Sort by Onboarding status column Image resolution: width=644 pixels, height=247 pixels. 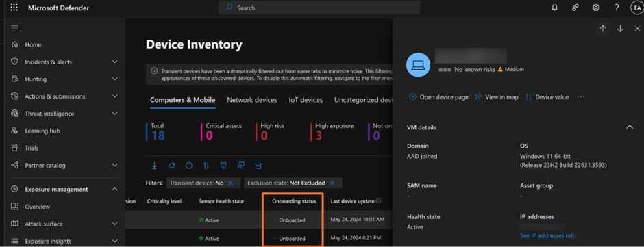[x=294, y=201]
